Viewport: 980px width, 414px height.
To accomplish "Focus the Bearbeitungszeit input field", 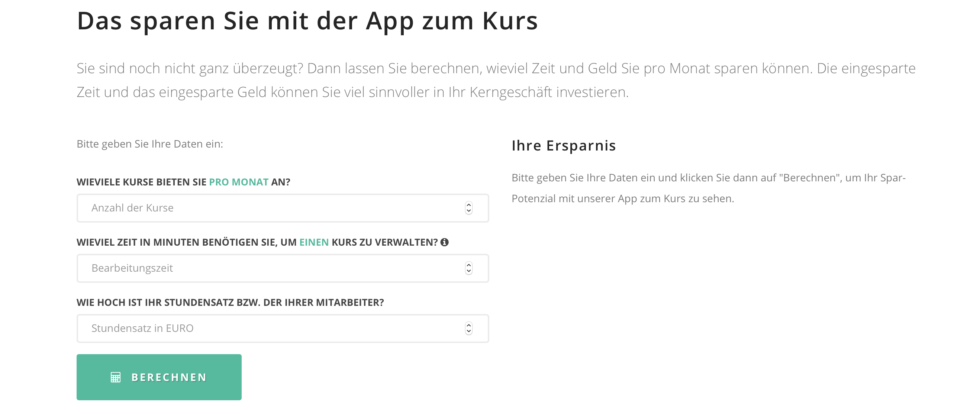I will [x=283, y=268].
